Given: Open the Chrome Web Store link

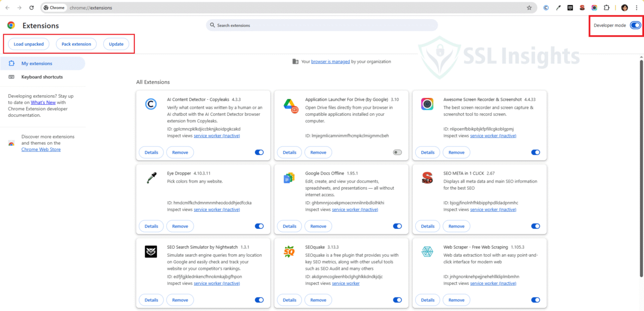Looking at the screenshot, I should click(x=41, y=149).
